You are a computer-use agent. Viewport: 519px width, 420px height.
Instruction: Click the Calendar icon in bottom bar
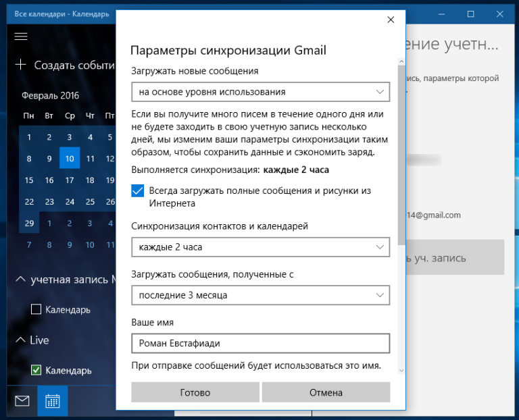click(x=53, y=401)
